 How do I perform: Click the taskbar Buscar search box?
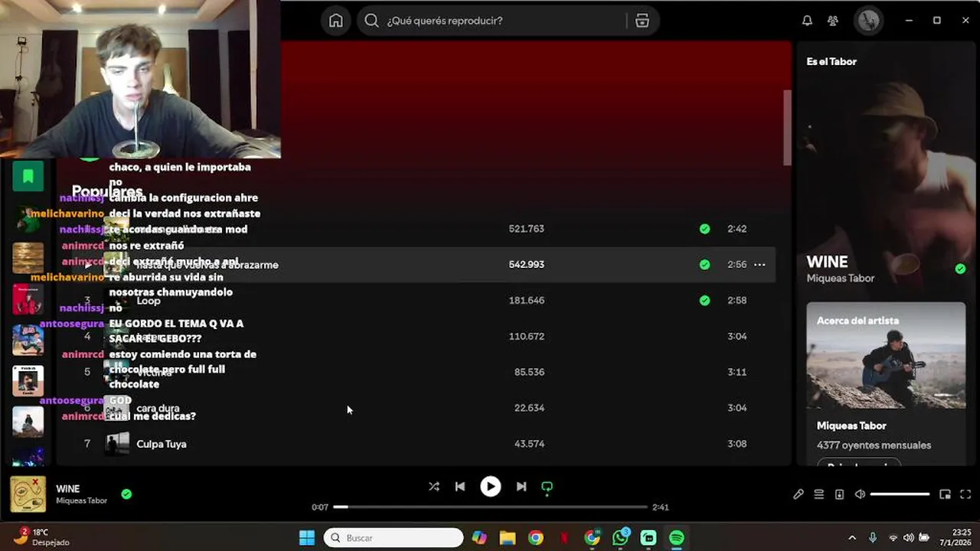394,538
